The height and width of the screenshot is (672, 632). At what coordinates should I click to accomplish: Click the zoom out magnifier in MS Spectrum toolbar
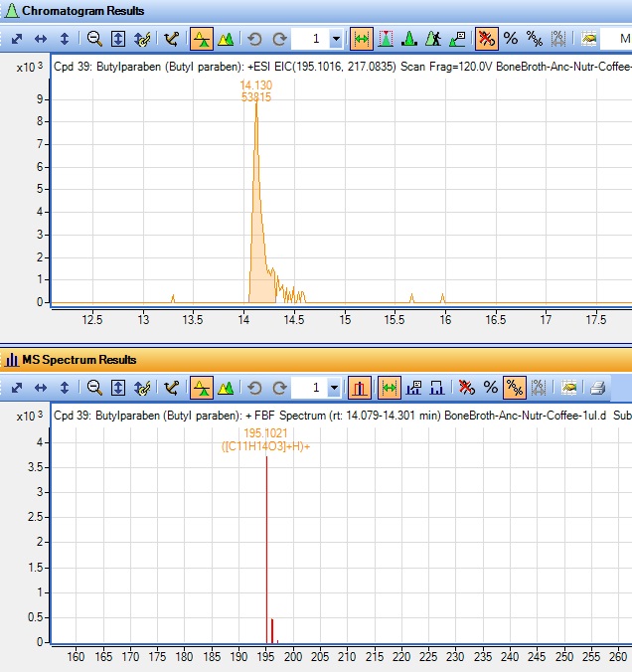click(94, 387)
